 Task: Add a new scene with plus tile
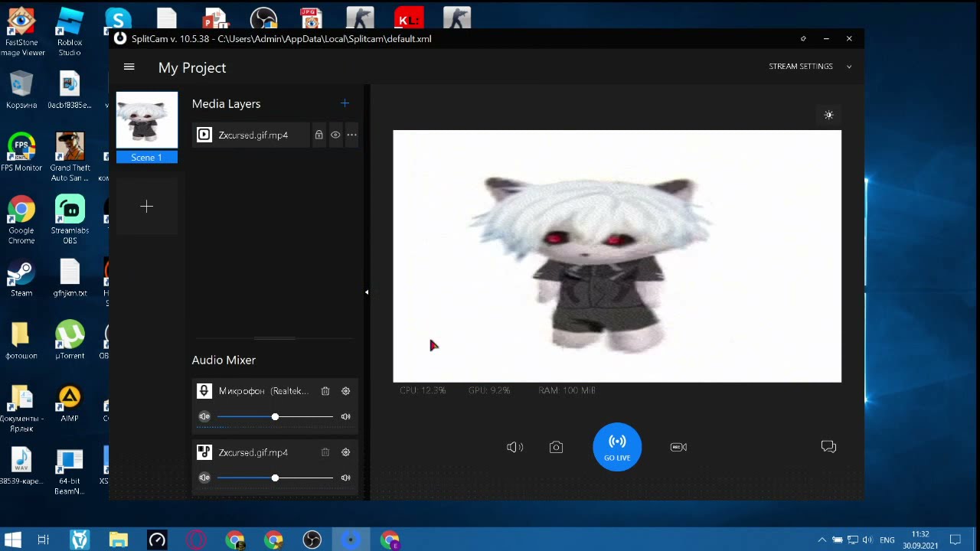[x=146, y=207]
